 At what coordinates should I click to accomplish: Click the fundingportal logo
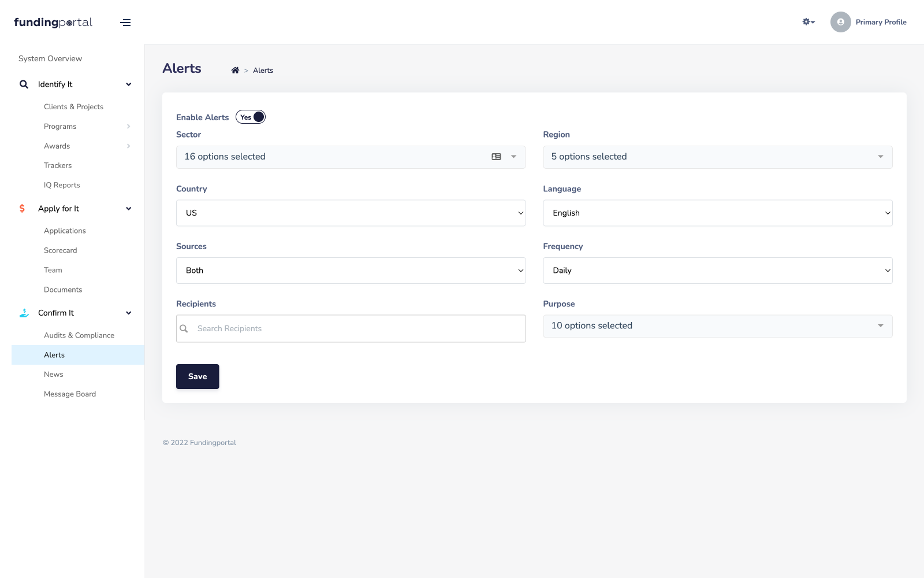click(53, 22)
